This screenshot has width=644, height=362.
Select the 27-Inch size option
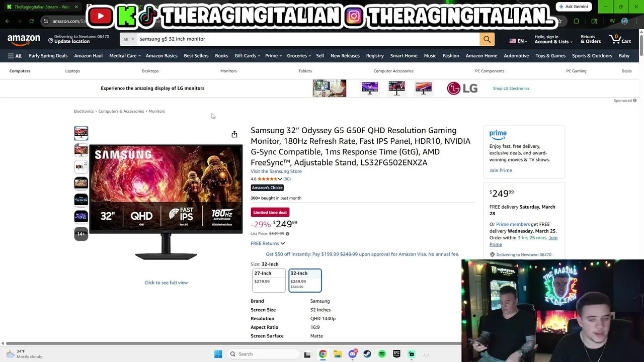point(269,281)
